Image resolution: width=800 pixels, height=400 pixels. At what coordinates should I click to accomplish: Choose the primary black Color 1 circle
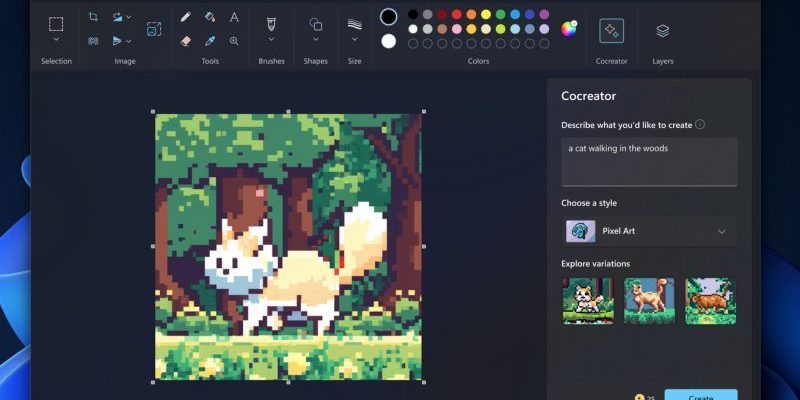point(389,16)
